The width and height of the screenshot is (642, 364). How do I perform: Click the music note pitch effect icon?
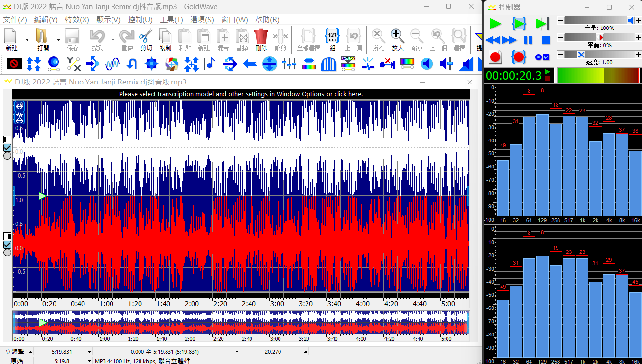pos(211,63)
